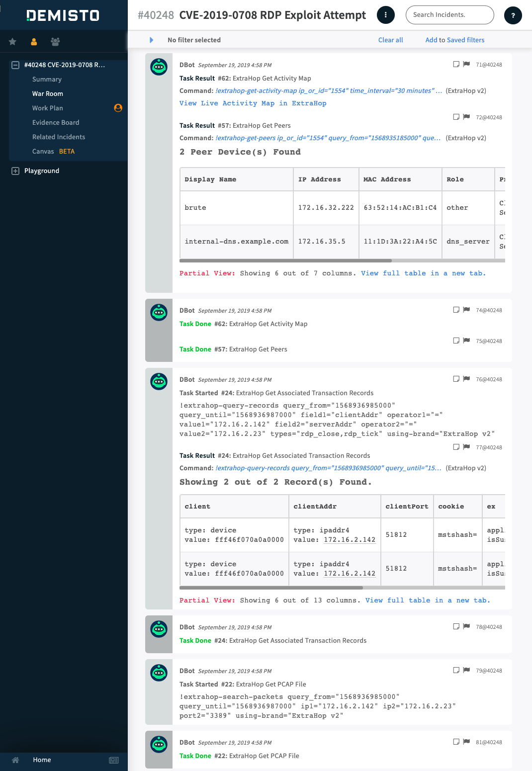Viewport: 532px width, 771px height.
Task: Flag entry 78@40248 with the flag icon
Action: click(466, 626)
